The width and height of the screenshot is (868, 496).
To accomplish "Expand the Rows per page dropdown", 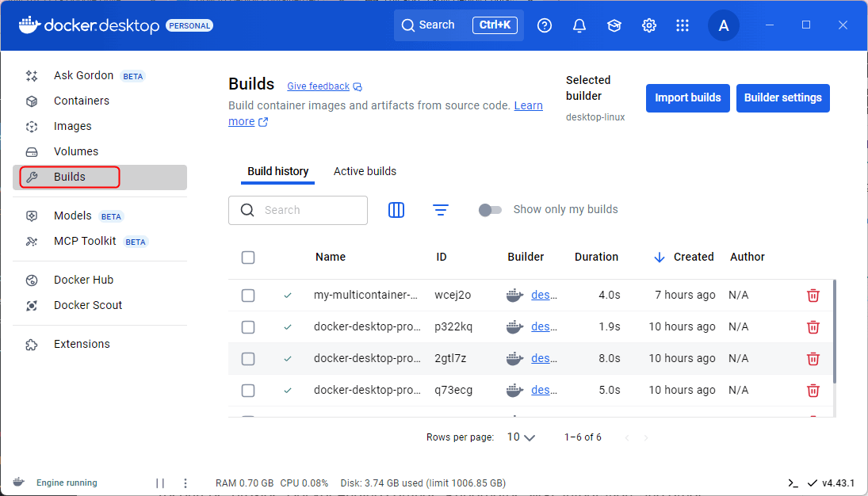I will point(522,437).
